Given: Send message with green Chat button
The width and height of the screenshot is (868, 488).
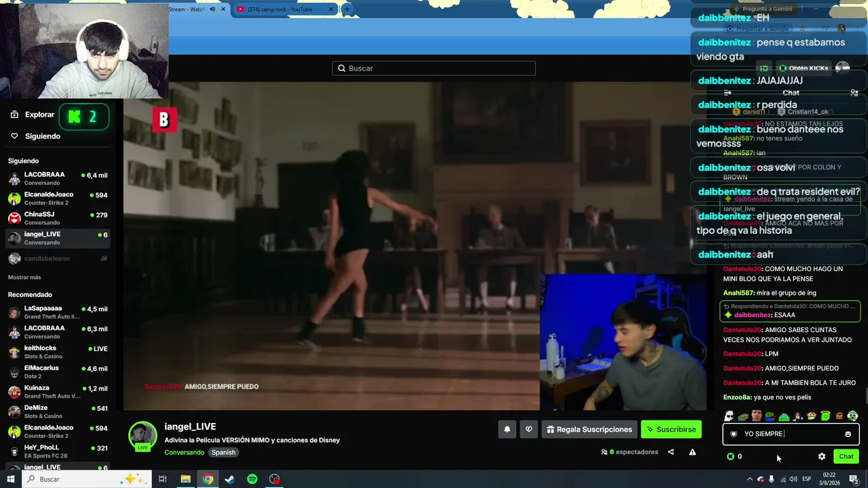Looking at the screenshot, I should tap(846, 456).
